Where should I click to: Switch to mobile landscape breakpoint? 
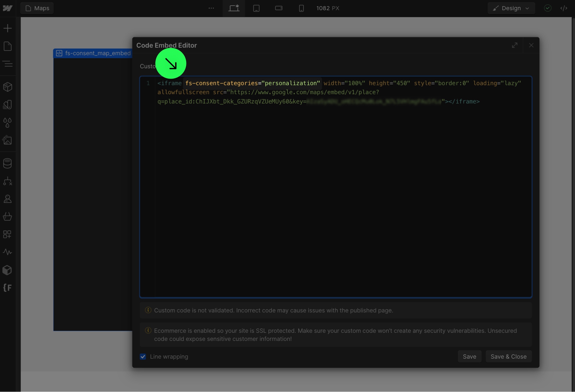click(x=279, y=8)
